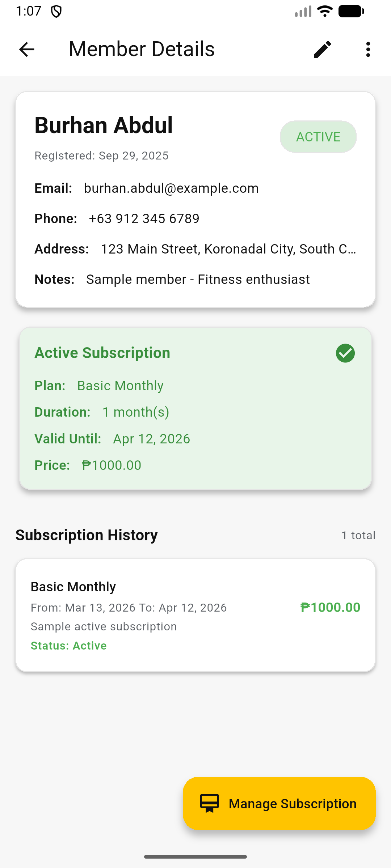
Task: Tap the shield icon in status bar
Action: click(56, 12)
